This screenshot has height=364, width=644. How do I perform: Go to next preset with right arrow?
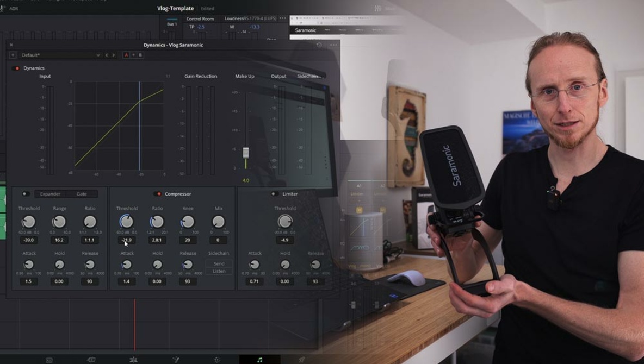tap(113, 55)
